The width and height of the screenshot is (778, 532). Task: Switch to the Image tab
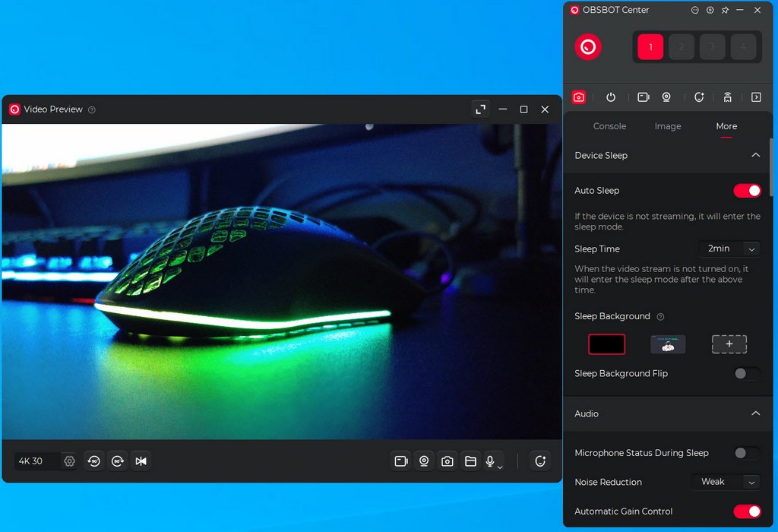[667, 126]
